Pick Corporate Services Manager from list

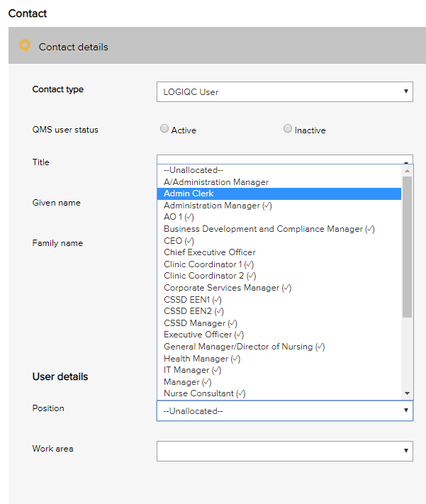click(x=227, y=288)
